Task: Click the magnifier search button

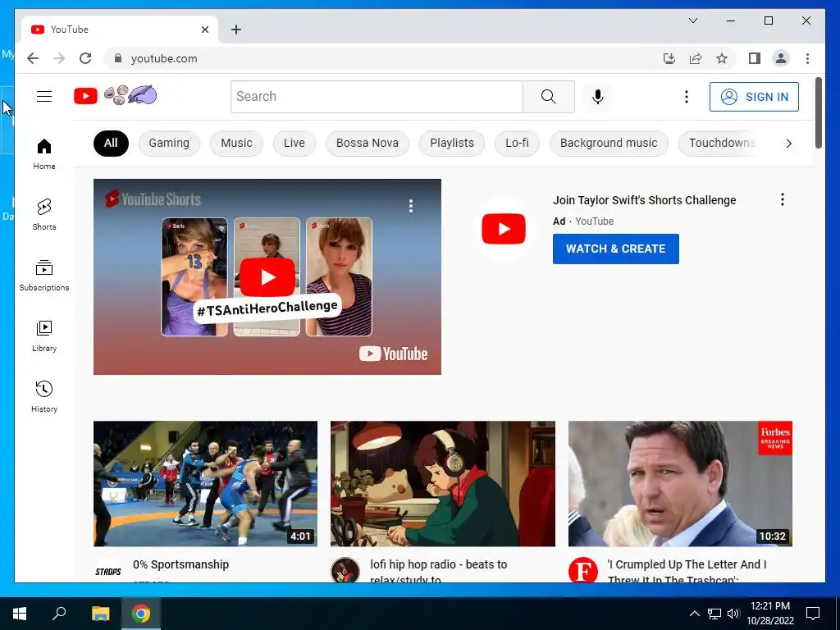Action: pos(548,97)
